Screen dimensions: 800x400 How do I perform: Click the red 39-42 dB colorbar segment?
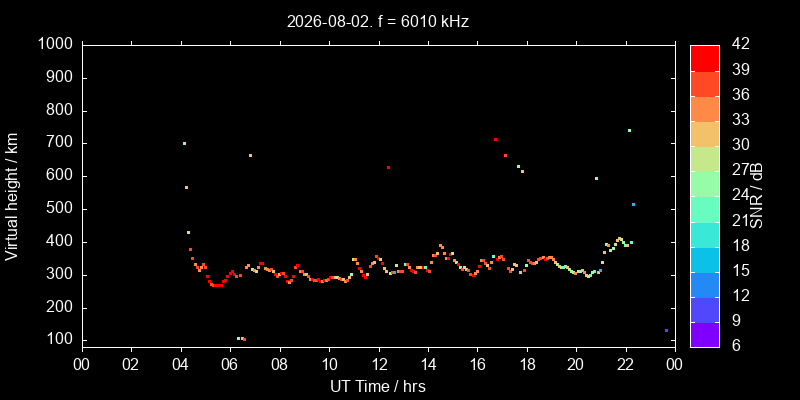click(x=705, y=58)
